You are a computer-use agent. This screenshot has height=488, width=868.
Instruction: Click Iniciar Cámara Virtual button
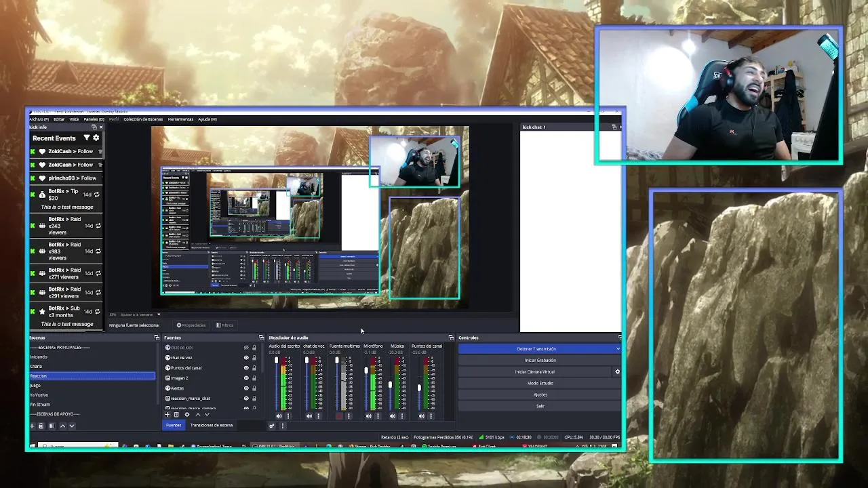[x=535, y=371]
